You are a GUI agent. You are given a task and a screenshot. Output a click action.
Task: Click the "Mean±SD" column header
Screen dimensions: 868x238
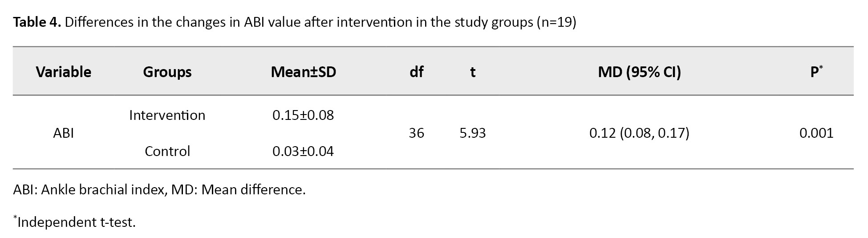(x=303, y=72)
